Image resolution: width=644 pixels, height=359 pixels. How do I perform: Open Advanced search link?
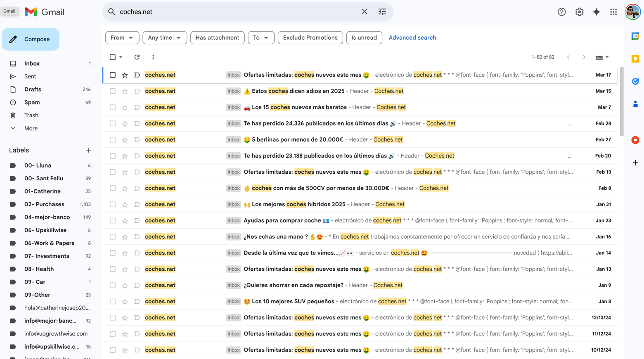[x=412, y=38]
